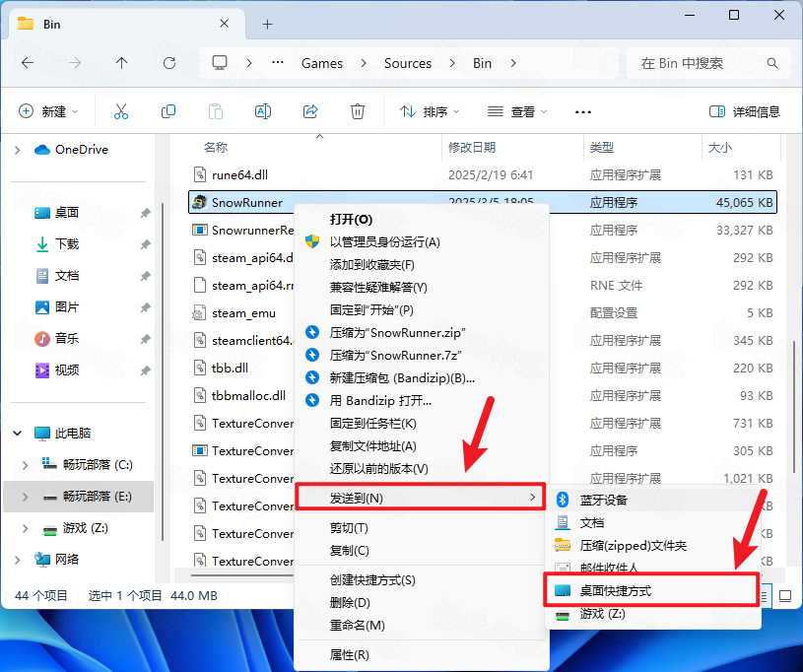This screenshot has width=803, height=672.
Task: Go up one folder level
Action: pyautogui.click(x=121, y=63)
